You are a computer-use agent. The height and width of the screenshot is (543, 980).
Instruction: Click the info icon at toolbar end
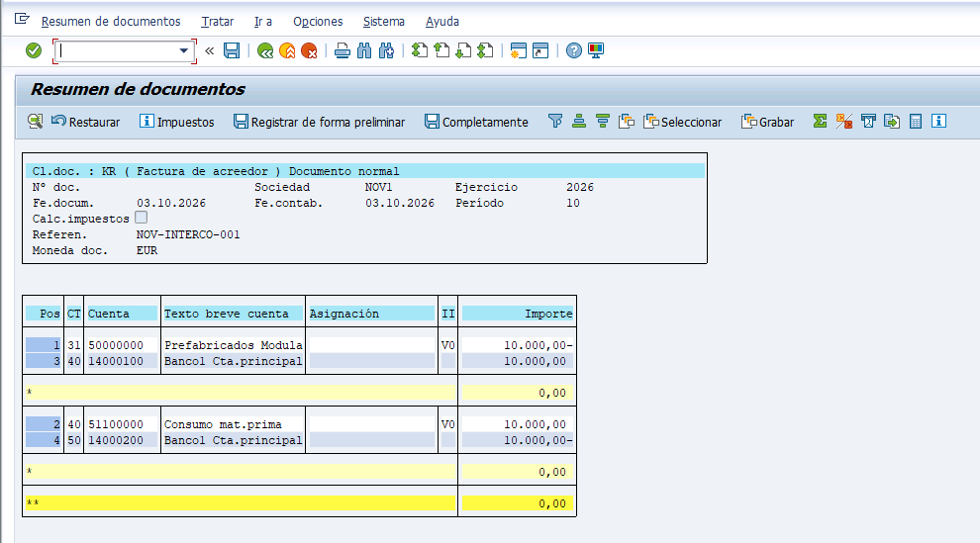[x=938, y=121]
